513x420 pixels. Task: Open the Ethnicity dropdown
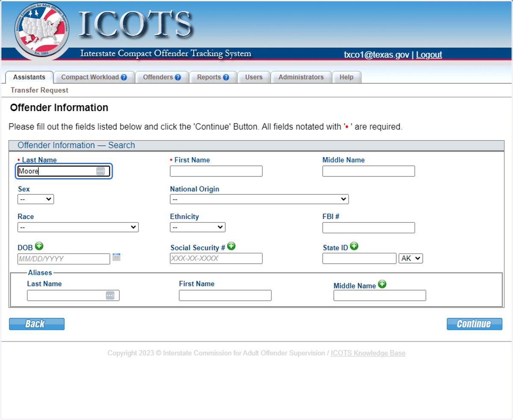point(198,227)
